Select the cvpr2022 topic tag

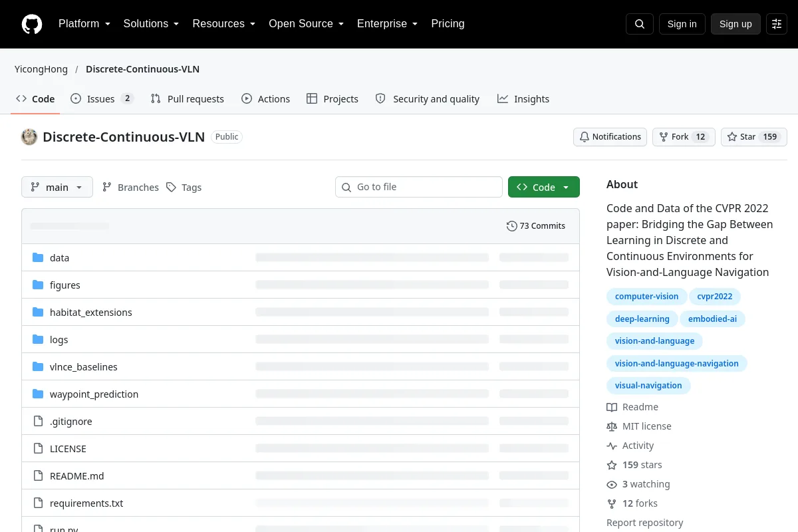coord(715,297)
